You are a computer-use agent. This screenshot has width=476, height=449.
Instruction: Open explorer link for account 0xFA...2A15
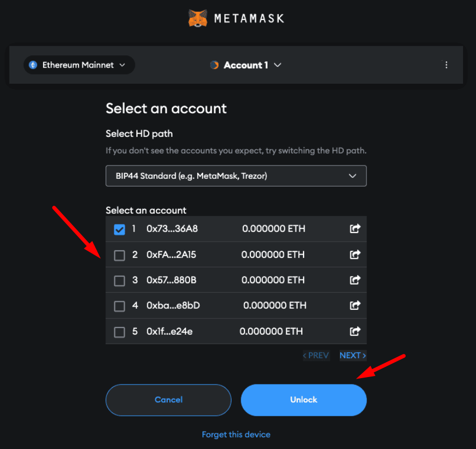(x=355, y=254)
